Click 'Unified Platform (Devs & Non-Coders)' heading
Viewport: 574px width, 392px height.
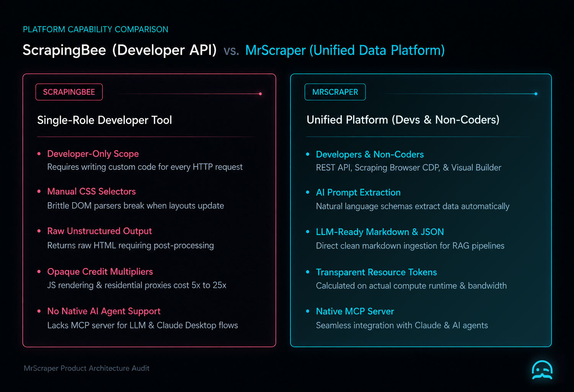pos(403,120)
